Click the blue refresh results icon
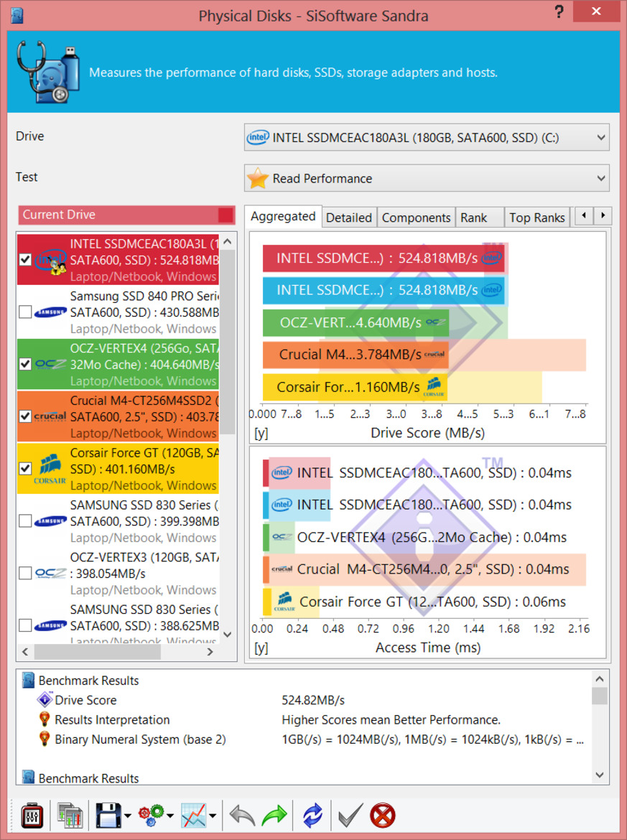This screenshot has width=627, height=840. click(312, 816)
